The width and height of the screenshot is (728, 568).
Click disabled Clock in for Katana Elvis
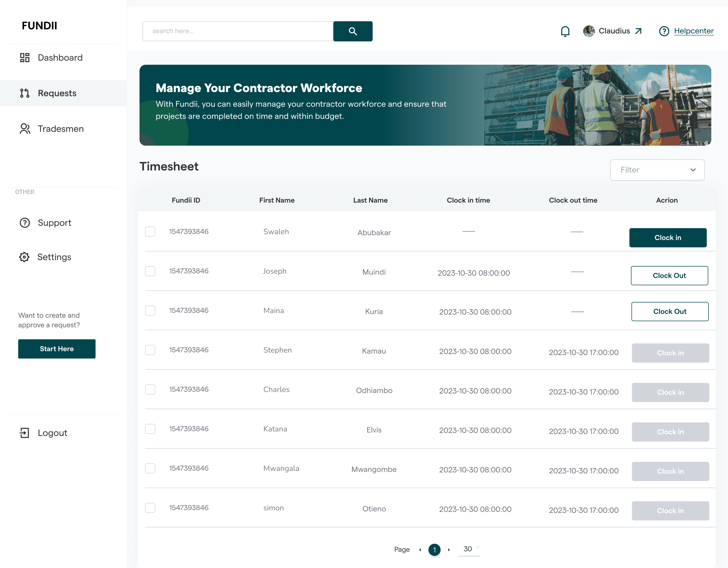tap(670, 432)
